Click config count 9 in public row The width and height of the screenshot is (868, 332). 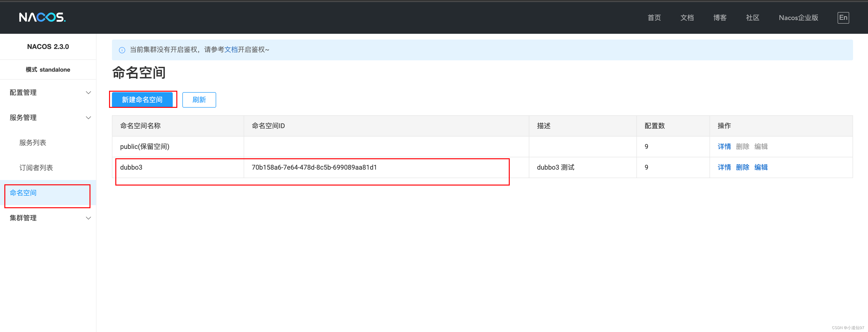(646, 147)
